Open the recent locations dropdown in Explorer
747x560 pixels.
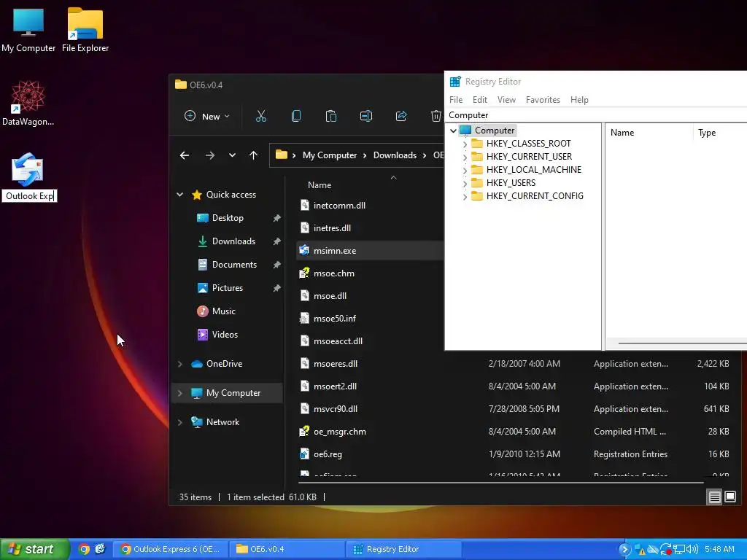click(x=232, y=155)
